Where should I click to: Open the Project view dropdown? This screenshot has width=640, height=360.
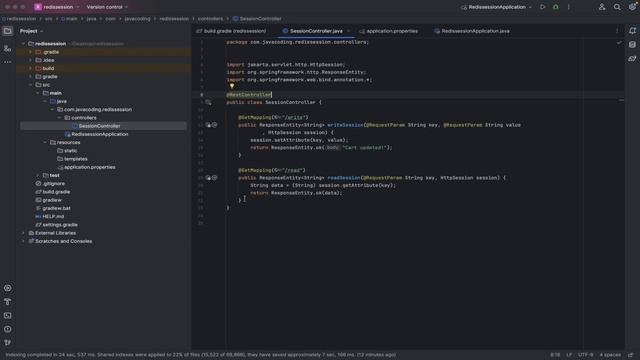click(x=31, y=31)
